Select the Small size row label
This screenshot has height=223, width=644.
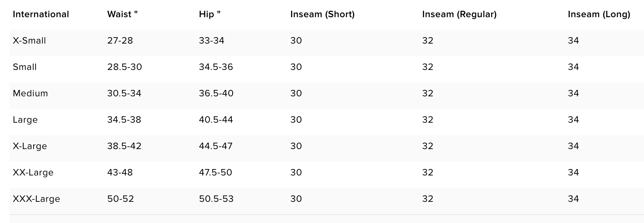[x=25, y=67]
